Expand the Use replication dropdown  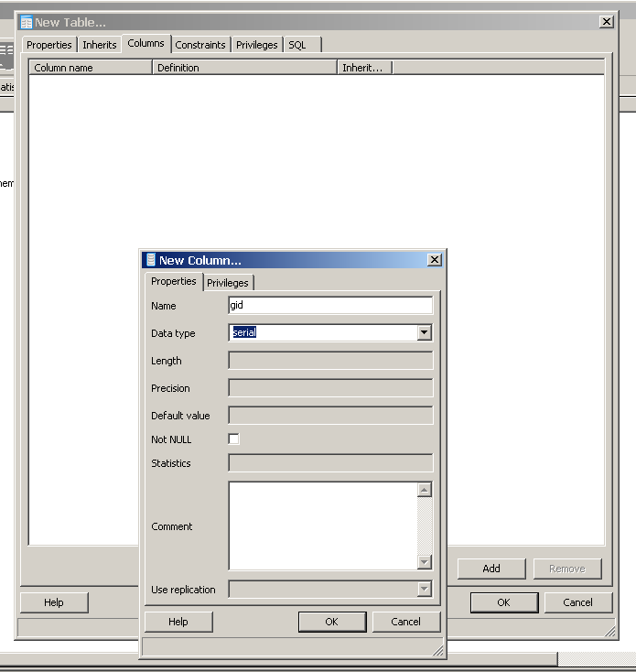(424, 590)
